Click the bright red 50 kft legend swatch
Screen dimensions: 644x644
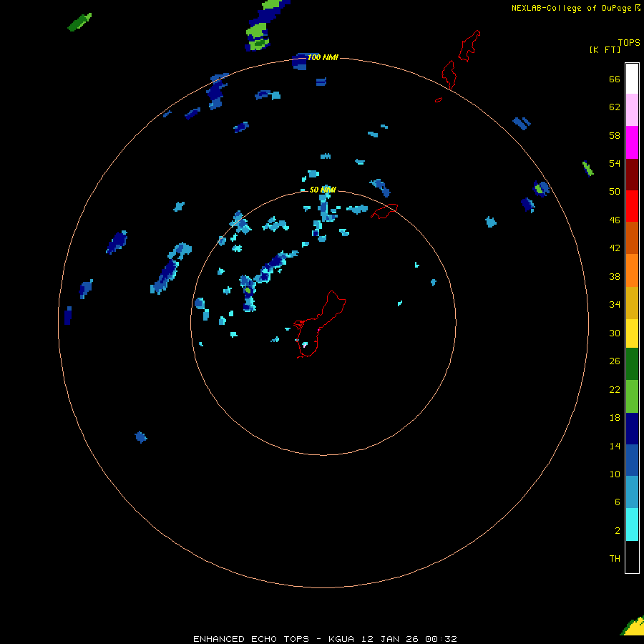pos(632,206)
